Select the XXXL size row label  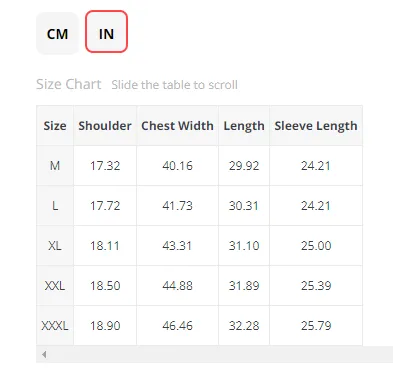[x=55, y=326]
